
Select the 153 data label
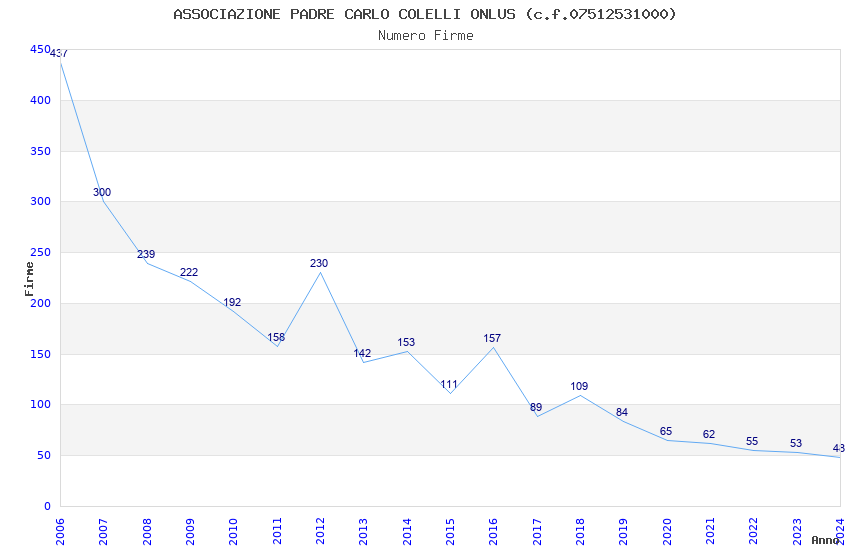tap(406, 342)
